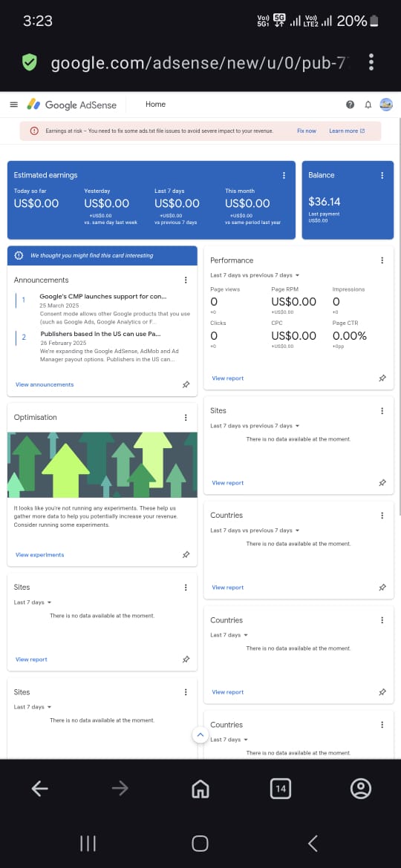401x868 pixels.
Task: Open the View announcements link
Action: (x=45, y=384)
